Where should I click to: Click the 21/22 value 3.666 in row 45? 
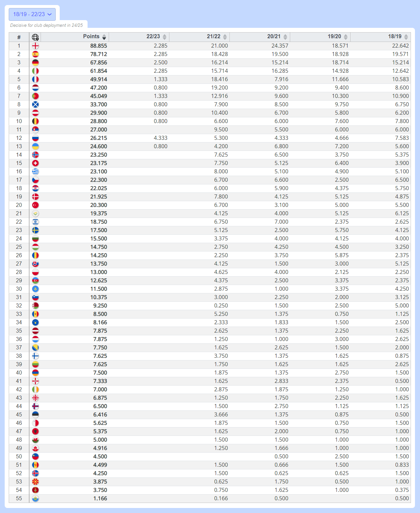point(221,415)
